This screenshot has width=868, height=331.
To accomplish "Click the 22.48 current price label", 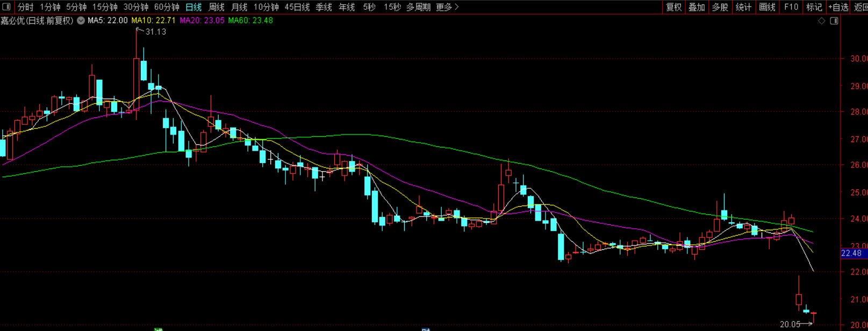I will point(851,253).
